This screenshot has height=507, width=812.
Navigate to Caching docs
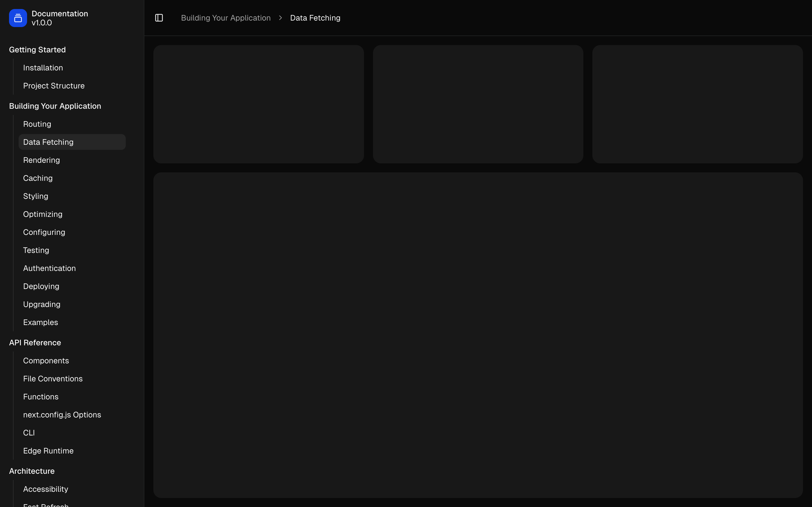37,178
